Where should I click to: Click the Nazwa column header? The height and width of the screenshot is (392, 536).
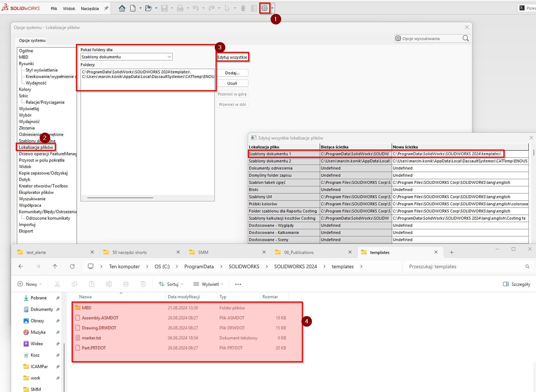click(86, 297)
